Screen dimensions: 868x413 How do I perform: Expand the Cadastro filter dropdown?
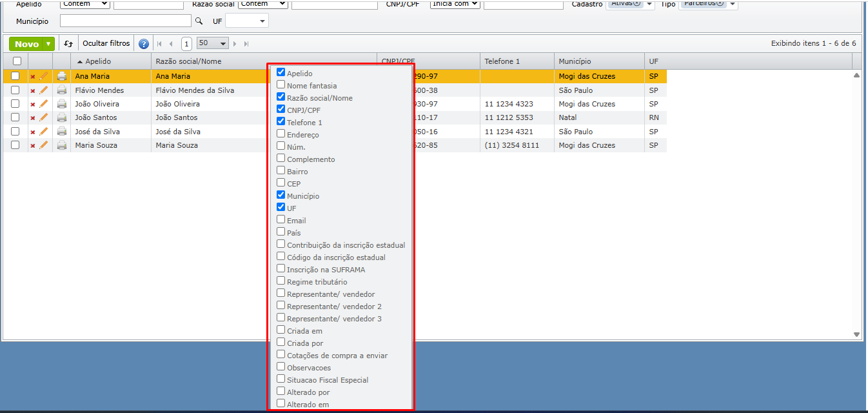click(650, 5)
